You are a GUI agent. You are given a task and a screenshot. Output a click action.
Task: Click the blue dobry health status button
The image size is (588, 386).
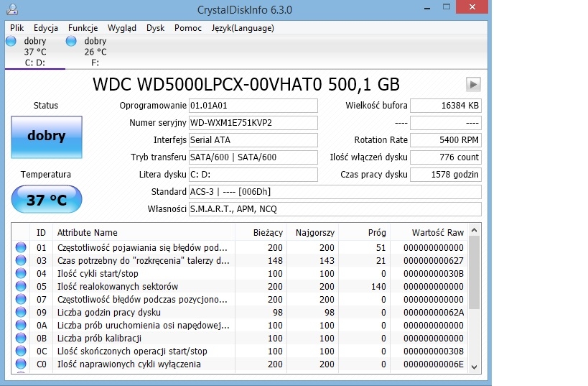click(47, 137)
